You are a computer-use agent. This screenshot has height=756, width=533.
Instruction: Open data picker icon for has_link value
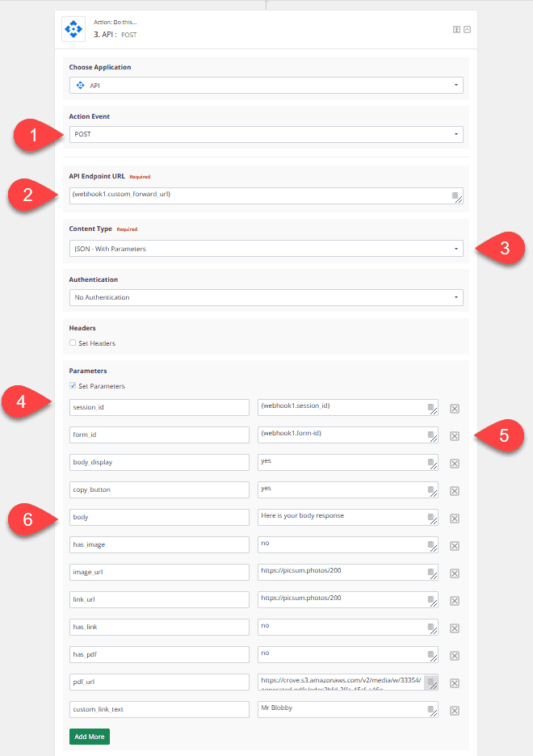click(x=431, y=628)
